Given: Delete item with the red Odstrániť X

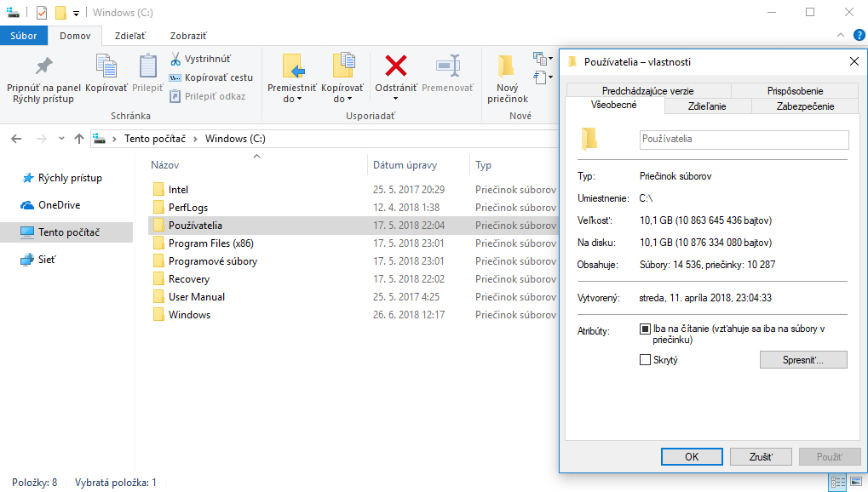Looking at the screenshot, I should [x=396, y=66].
